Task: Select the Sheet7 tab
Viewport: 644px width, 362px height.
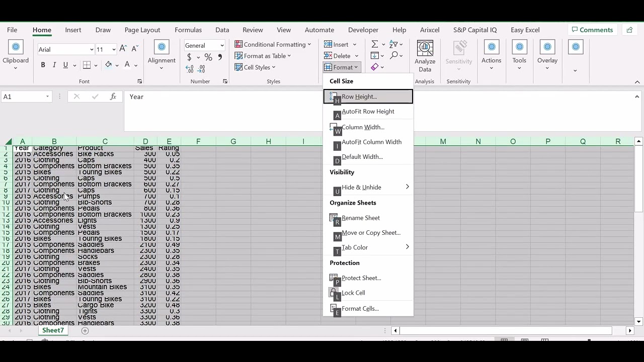Action: coord(53,330)
